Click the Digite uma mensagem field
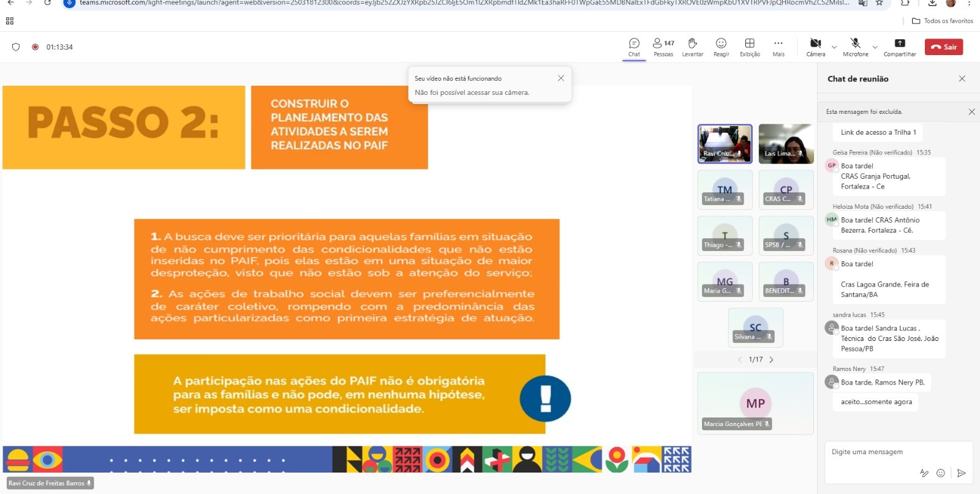This screenshot has height=494, width=980. (x=888, y=452)
